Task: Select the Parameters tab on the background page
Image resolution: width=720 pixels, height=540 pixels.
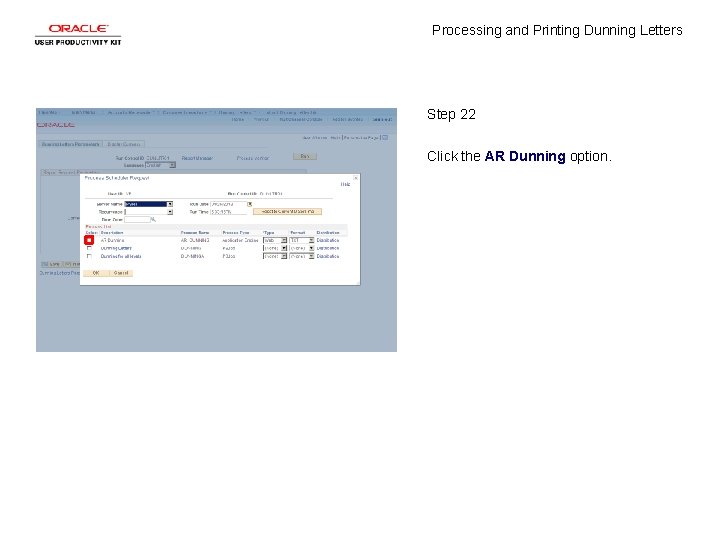Action: tap(70, 144)
